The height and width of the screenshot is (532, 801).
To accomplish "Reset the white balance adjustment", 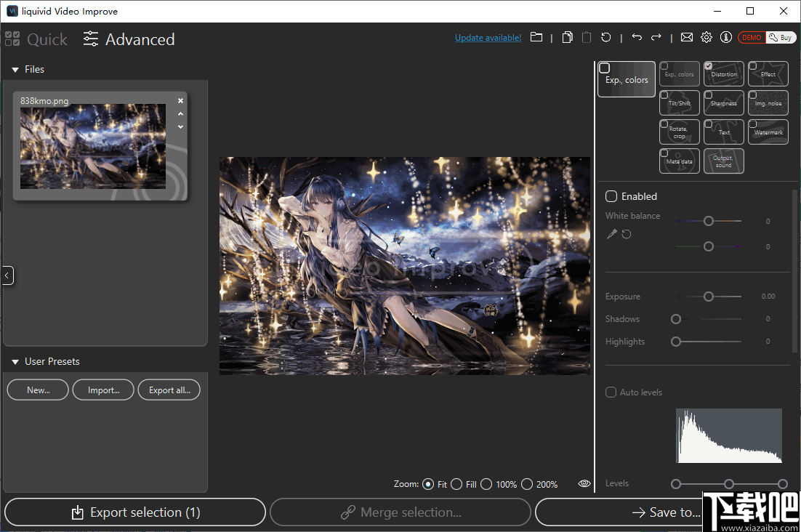I will pos(626,234).
